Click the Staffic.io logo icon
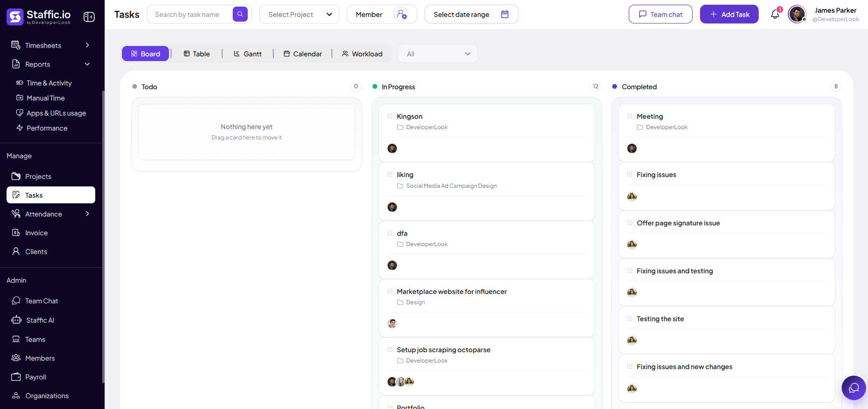 15,17
